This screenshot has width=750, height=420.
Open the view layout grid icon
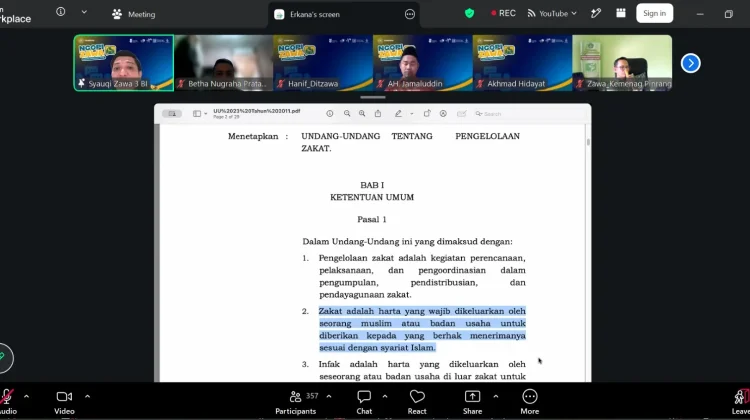point(620,13)
